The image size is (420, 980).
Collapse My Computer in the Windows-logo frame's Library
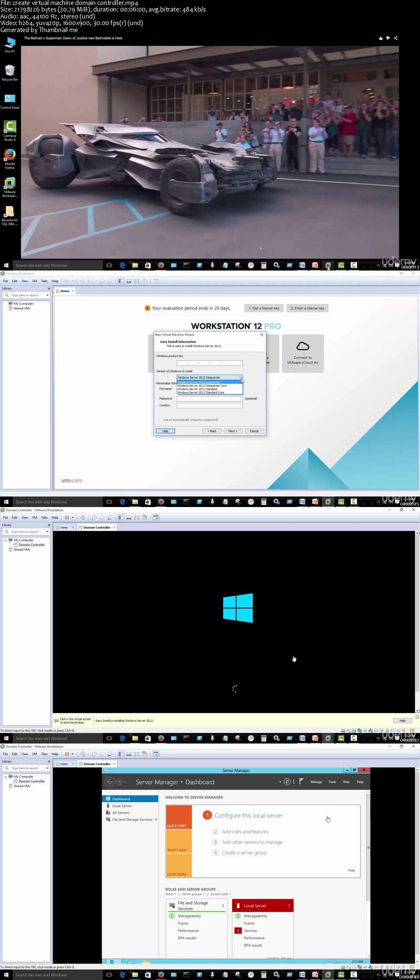(5, 540)
